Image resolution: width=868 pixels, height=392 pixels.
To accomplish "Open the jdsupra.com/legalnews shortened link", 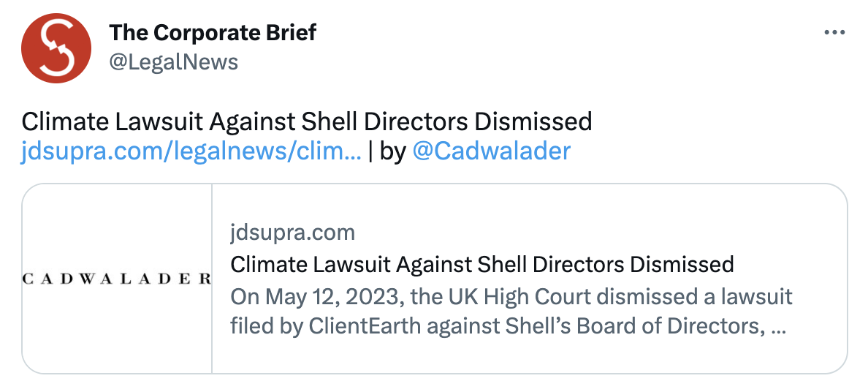I will click(191, 151).
